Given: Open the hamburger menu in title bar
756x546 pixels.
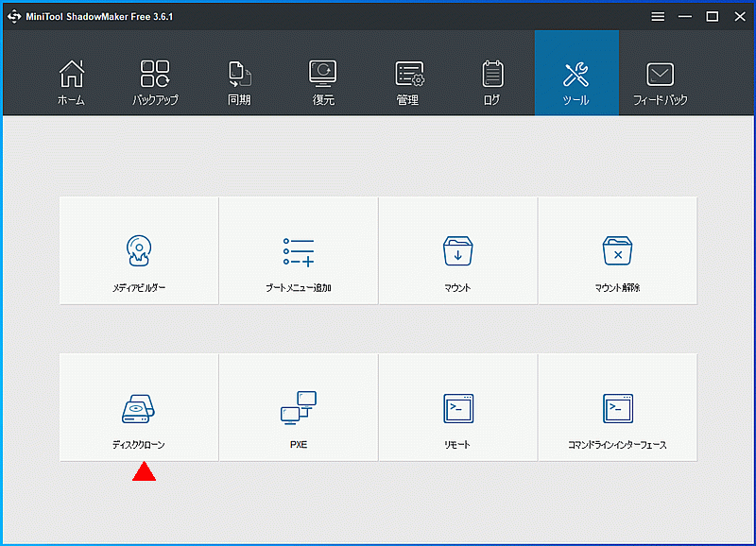Looking at the screenshot, I should pyautogui.click(x=658, y=17).
